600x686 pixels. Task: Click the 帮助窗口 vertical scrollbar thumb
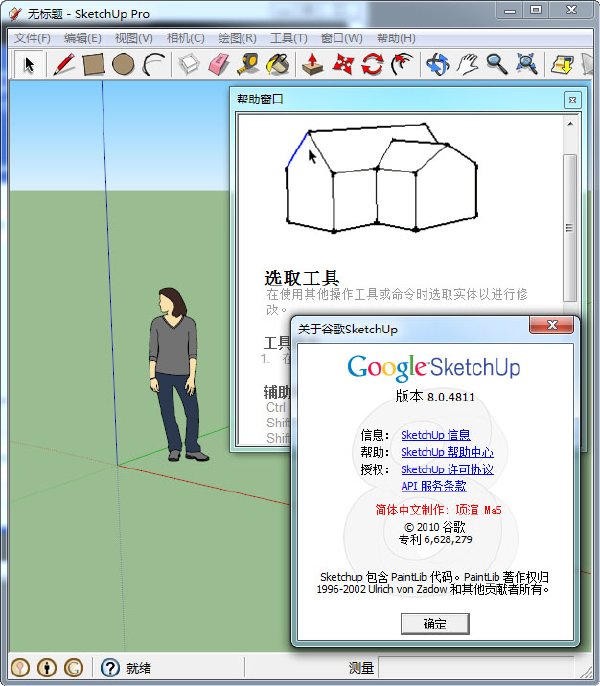click(570, 228)
